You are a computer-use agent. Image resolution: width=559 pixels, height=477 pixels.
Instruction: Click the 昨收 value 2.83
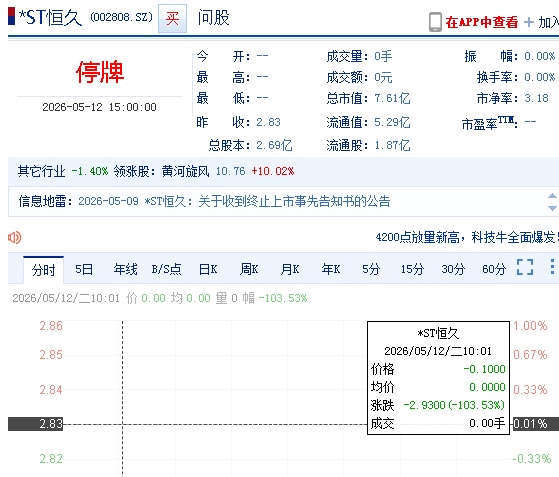pos(268,122)
